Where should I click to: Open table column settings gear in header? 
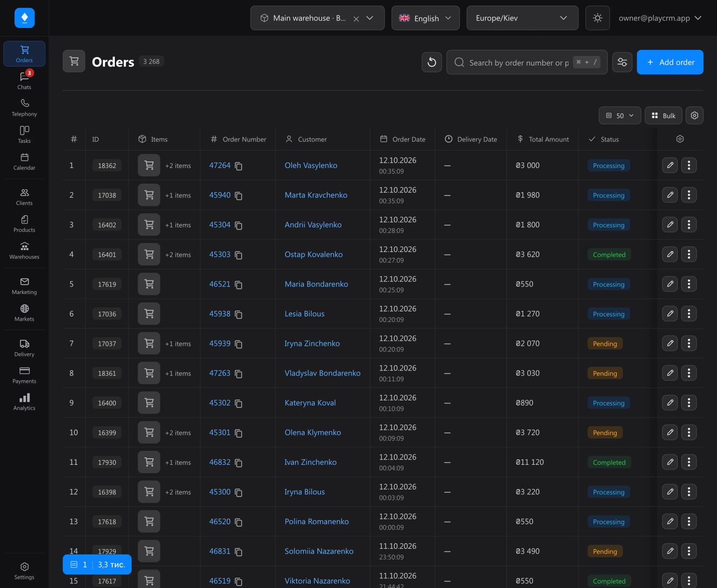pyautogui.click(x=680, y=139)
